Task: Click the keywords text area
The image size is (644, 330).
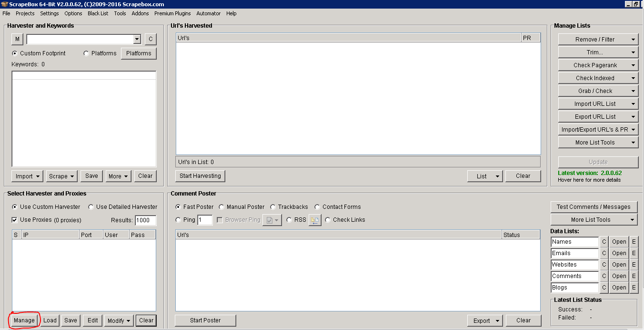Action: click(x=84, y=119)
